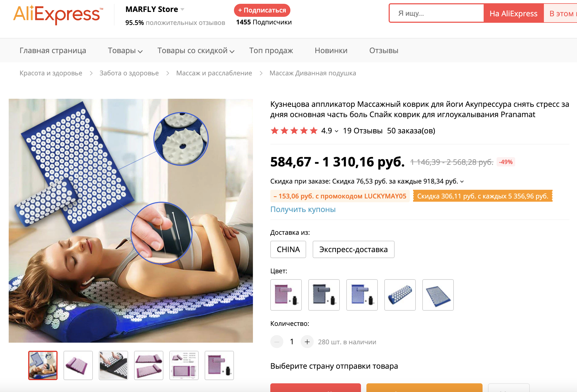Subscribe with the Подписаться button
The width and height of the screenshot is (577, 392).
coord(262,10)
